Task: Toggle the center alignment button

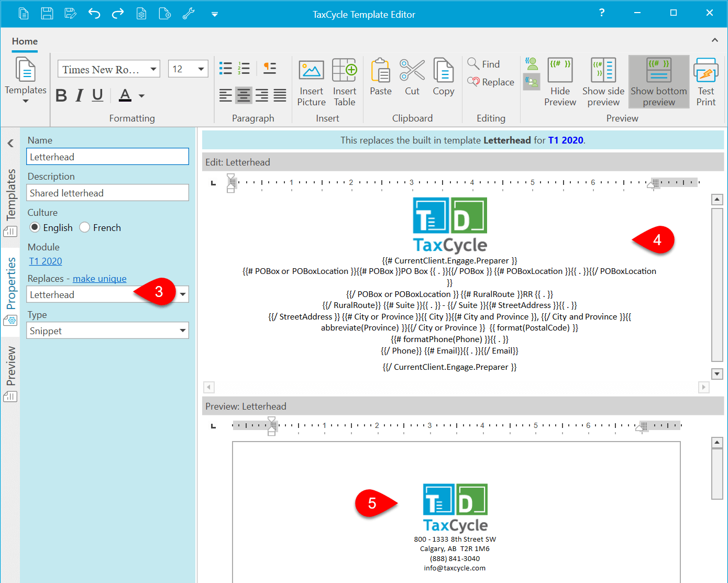Action: tap(244, 95)
